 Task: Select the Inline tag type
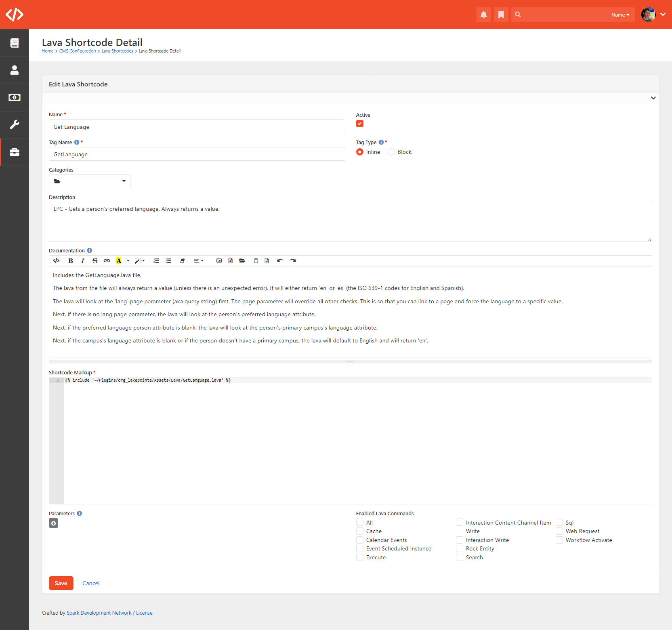tap(360, 152)
